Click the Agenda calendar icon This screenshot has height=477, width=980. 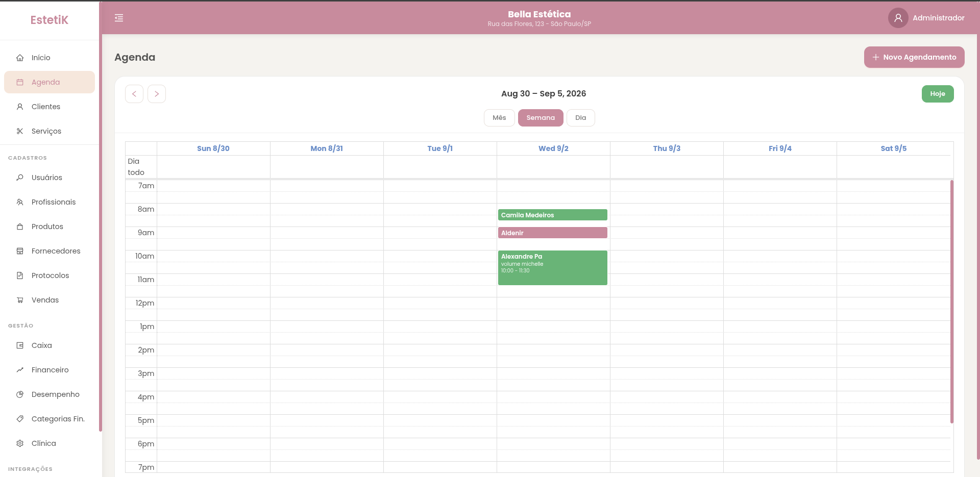20,82
